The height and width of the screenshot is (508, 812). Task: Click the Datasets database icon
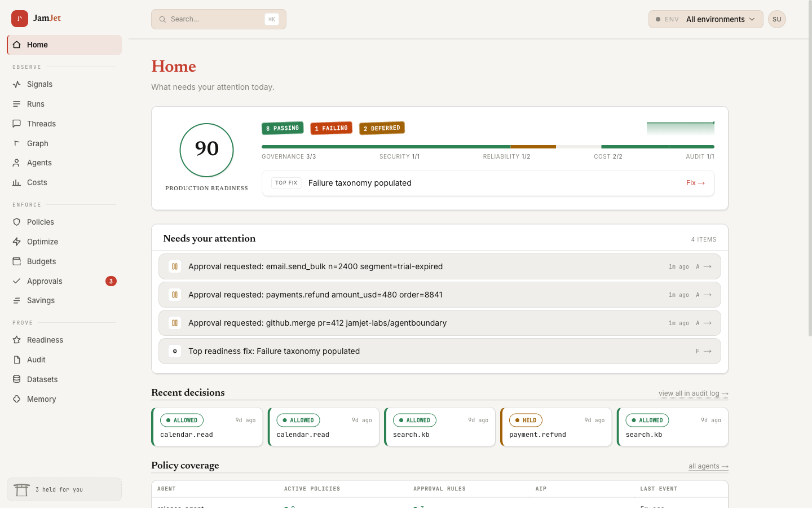[17, 379]
